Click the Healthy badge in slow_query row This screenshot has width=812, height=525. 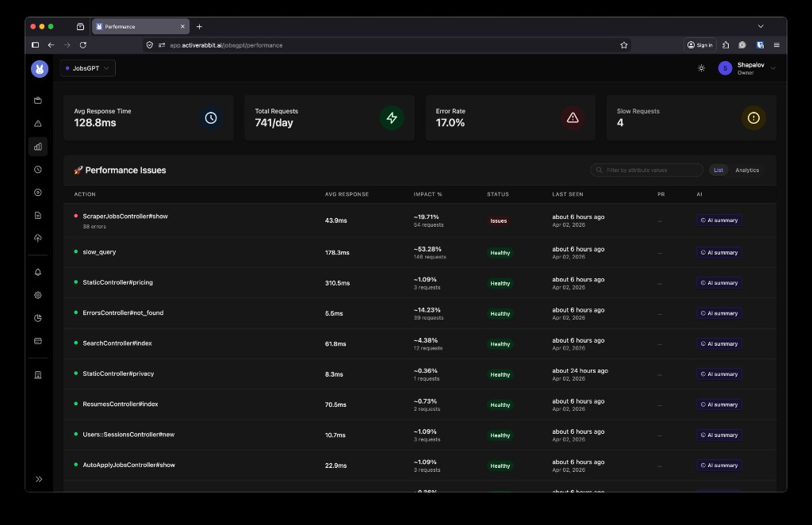point(500,253)
